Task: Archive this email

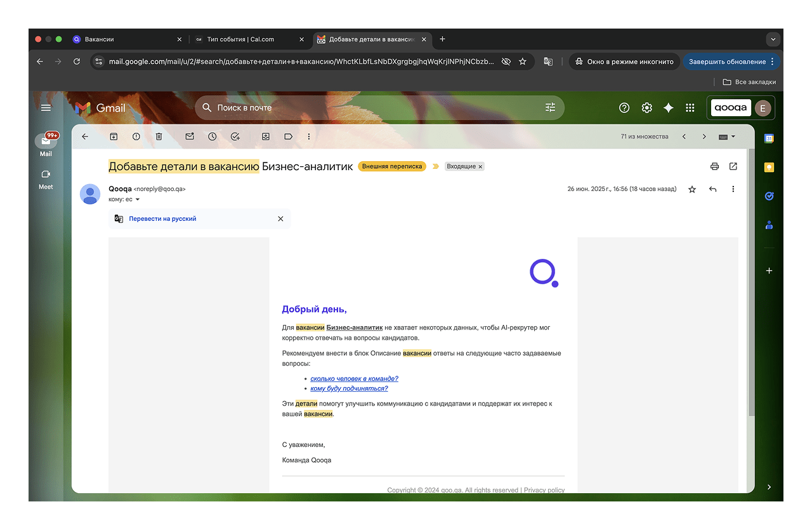Action: point(114,136)
